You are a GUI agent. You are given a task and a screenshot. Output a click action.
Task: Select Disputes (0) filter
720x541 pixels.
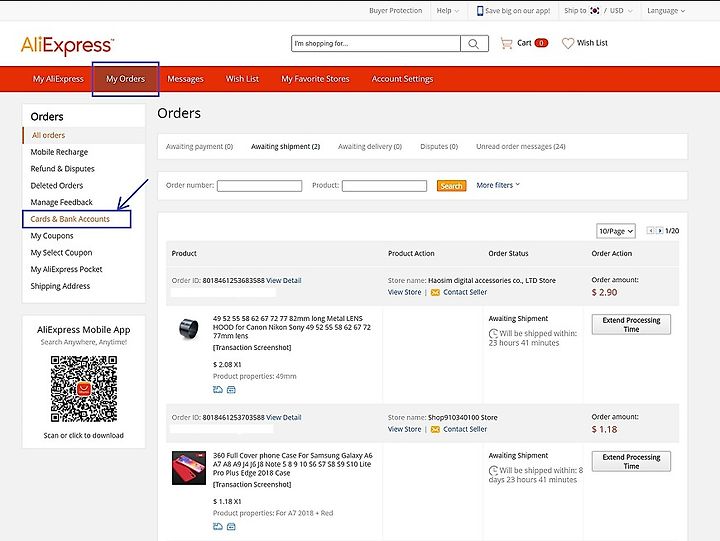click(x=439, y=147)
